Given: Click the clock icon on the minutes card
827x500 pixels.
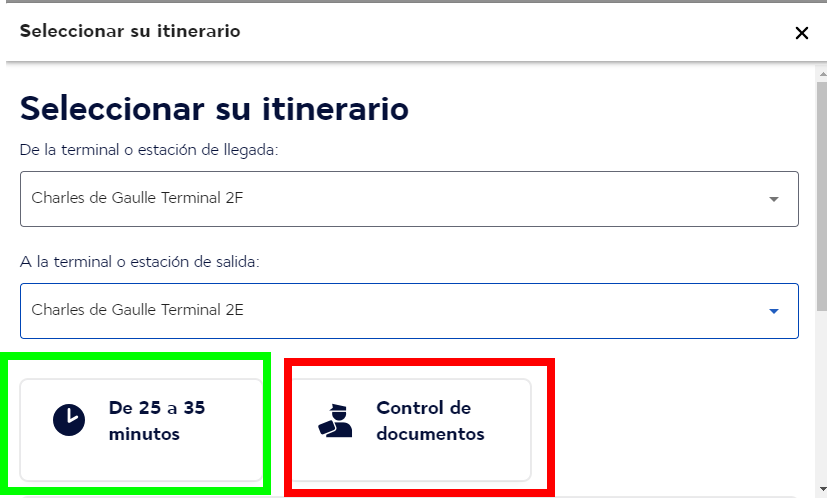Looking at the screenshot, I should coord(69,420).
